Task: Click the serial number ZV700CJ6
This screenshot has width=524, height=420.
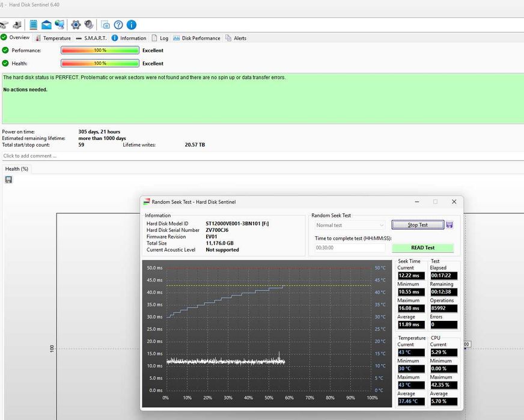Action: click(217, 230)
